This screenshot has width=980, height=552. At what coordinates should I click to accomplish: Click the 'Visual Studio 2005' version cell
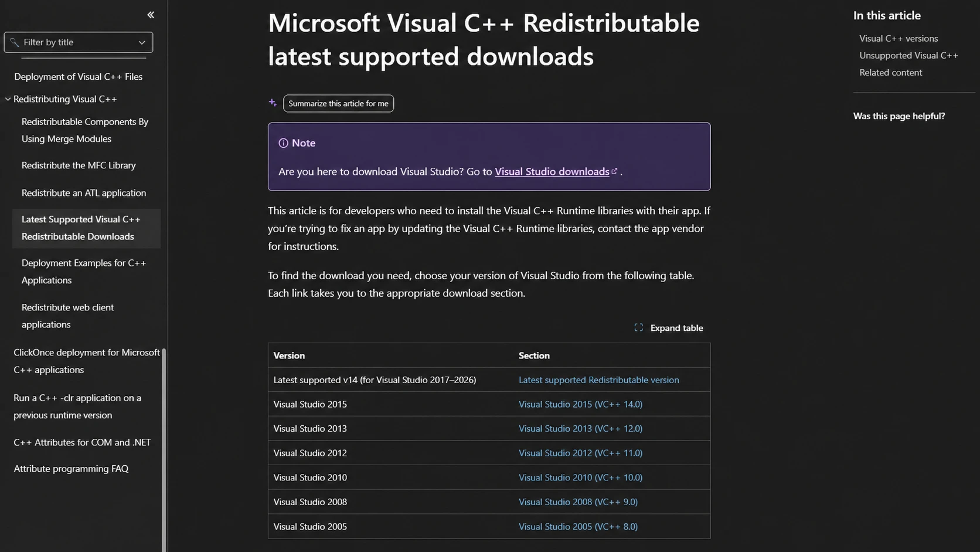click(310, 527)
